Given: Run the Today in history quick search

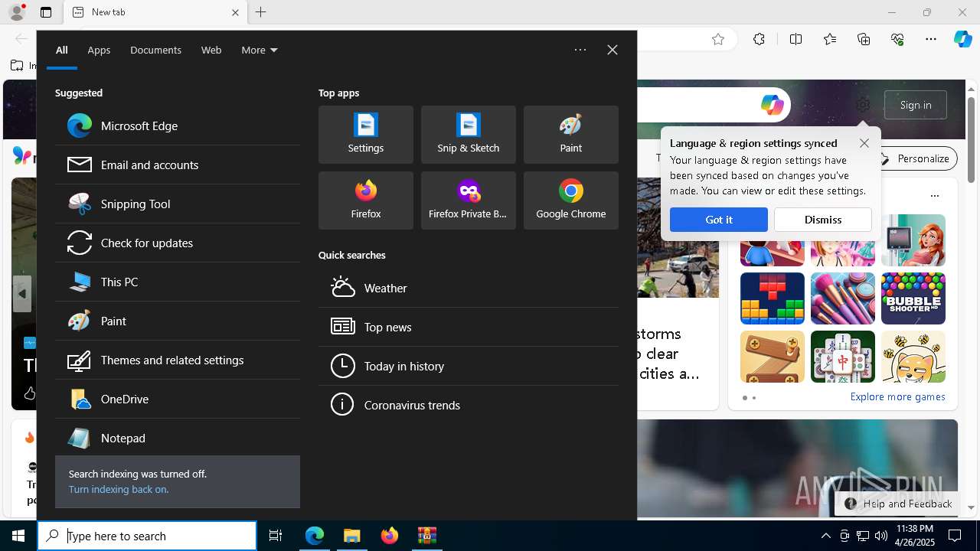Looking at the screenshot, I should [469, 366].
